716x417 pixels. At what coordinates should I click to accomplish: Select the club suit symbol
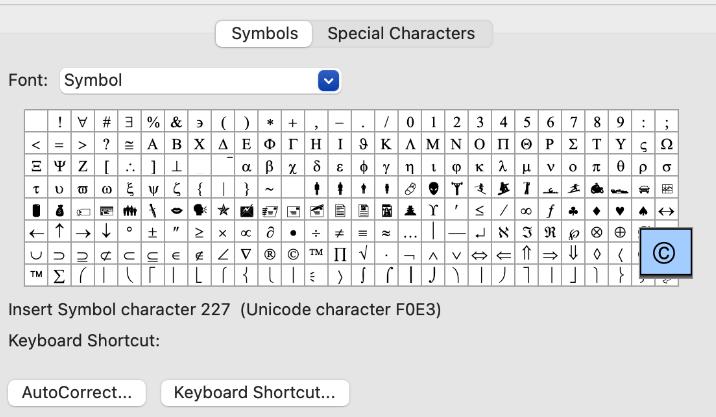[x=573, y=211]
